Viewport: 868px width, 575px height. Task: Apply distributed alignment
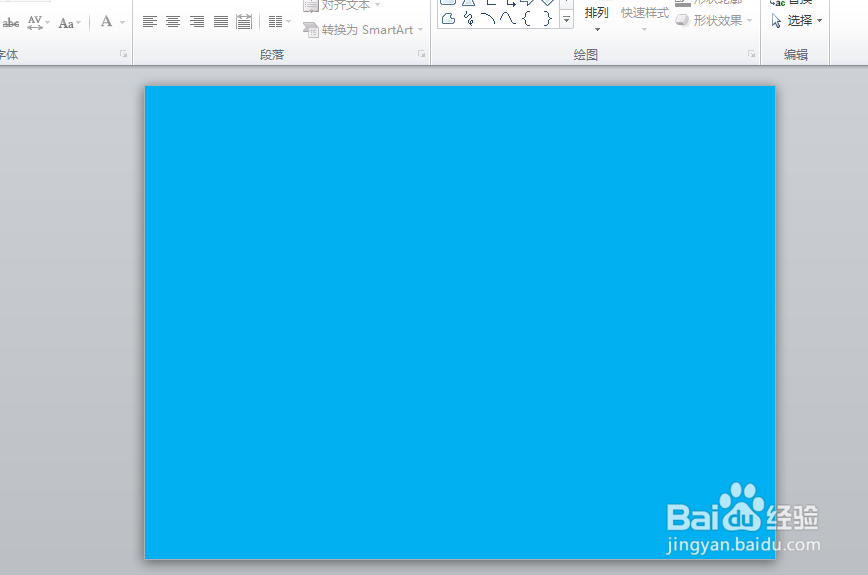(x=244, y=22)
